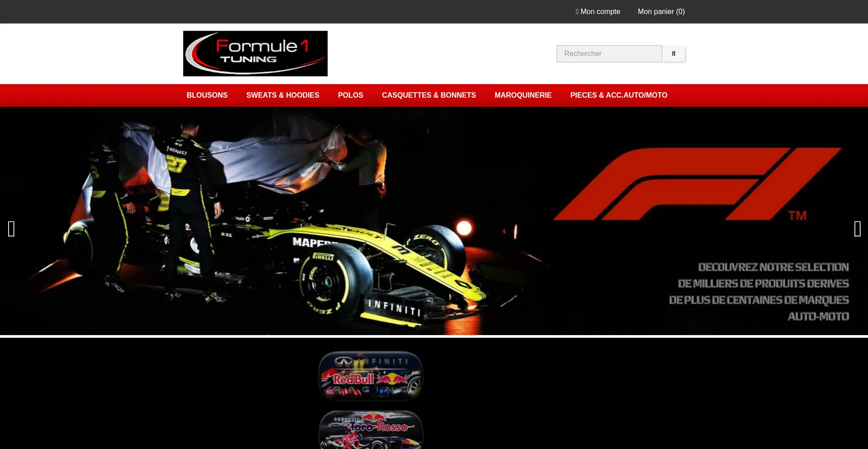
Task: Open the Formule 1 Tuning logo homepage
Action: tap(255, 53)
